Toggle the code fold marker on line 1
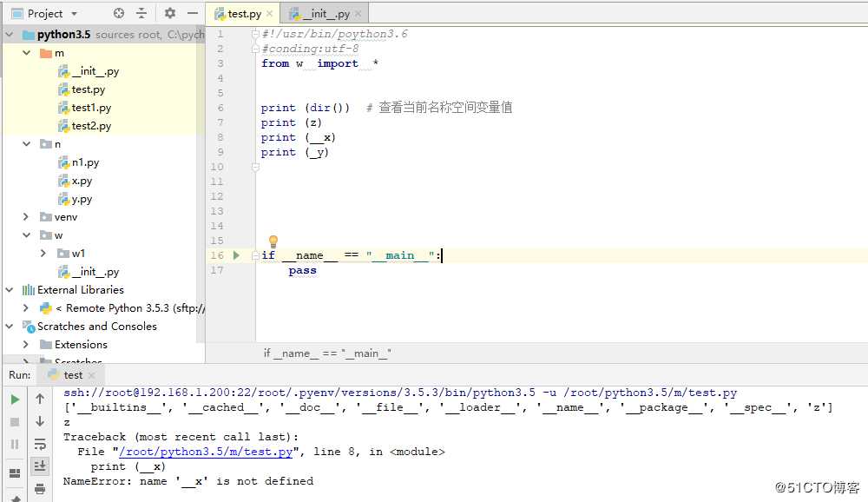This screenshot has height=502, width=868. (255, 35)
